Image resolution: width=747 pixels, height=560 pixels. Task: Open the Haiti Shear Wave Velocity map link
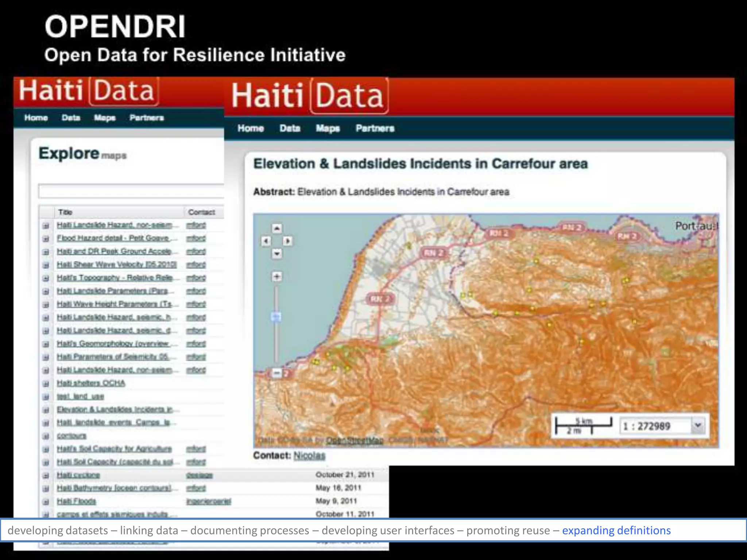[117, 264]
